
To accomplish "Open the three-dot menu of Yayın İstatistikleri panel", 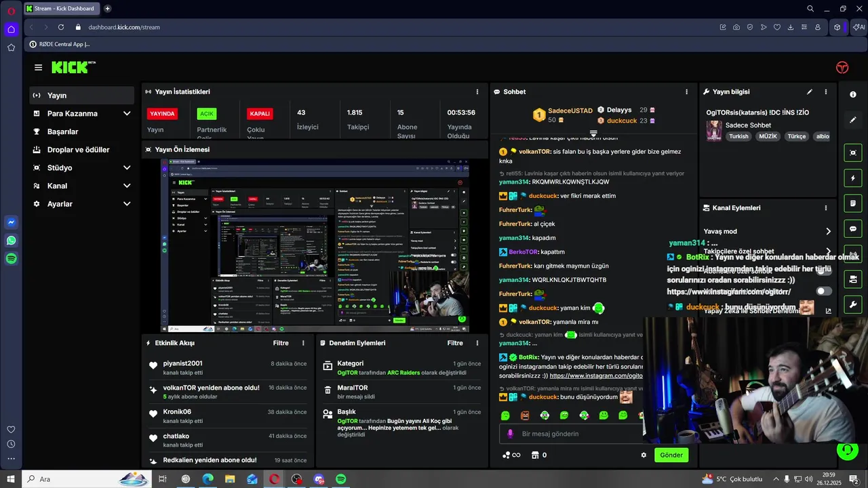I will [477, 91].
